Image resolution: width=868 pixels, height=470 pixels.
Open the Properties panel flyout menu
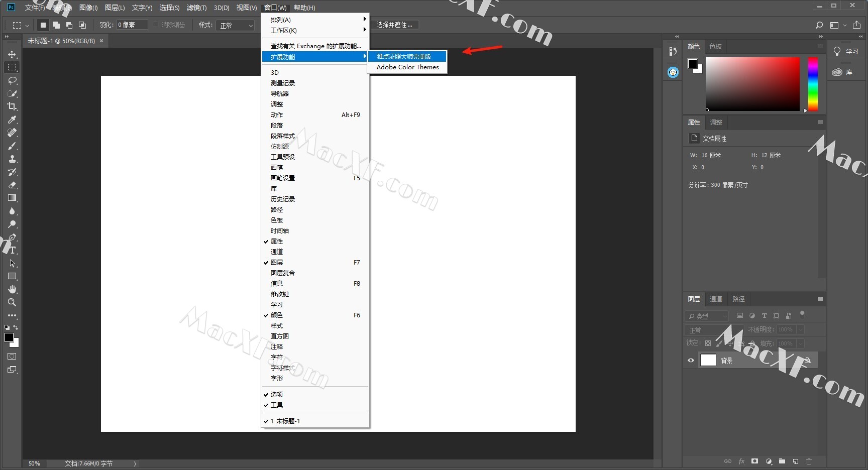(x=820, y=123)
